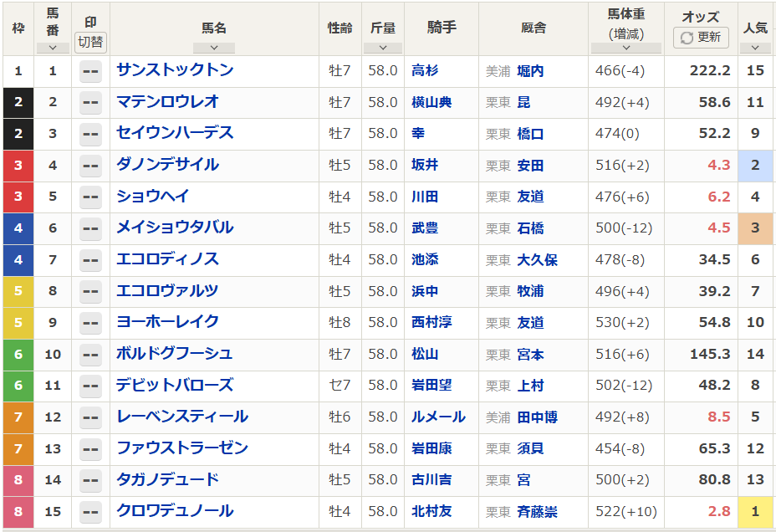
Task: Sort by 馬番 dropdown arrow
Action: pyautogui.click(x=53, y=48)
